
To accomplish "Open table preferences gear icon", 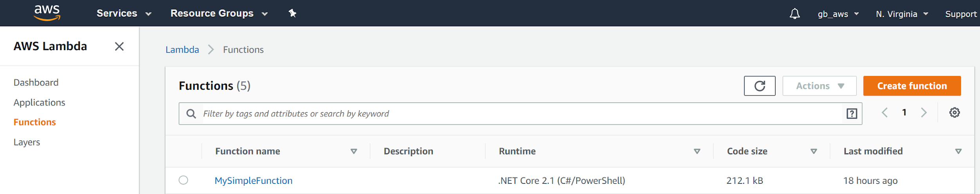I will [x=955, y=112].
